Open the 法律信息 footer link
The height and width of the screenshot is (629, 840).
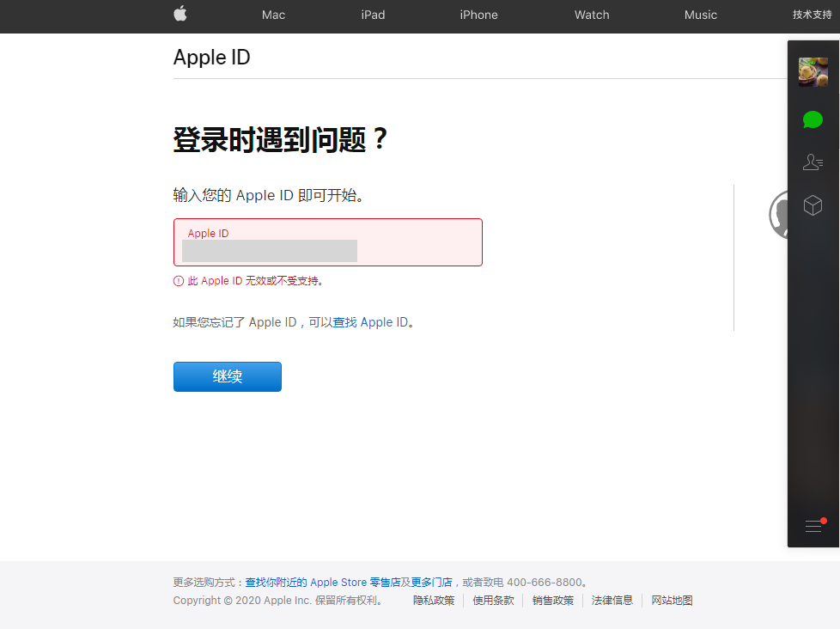click(612, 601)
